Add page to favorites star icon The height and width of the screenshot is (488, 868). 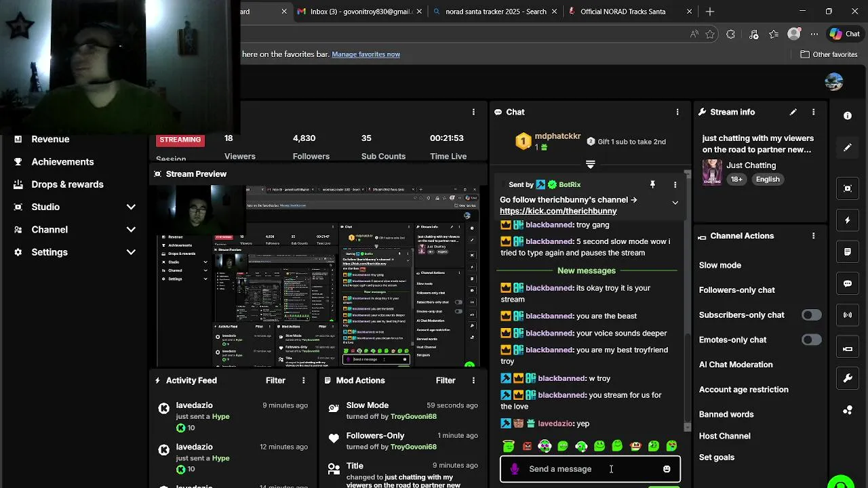point(710,34)
